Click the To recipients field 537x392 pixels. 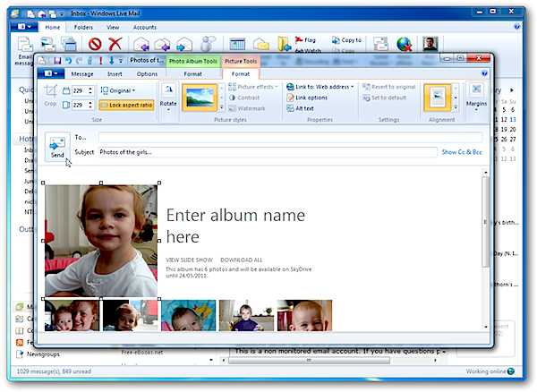290,138
